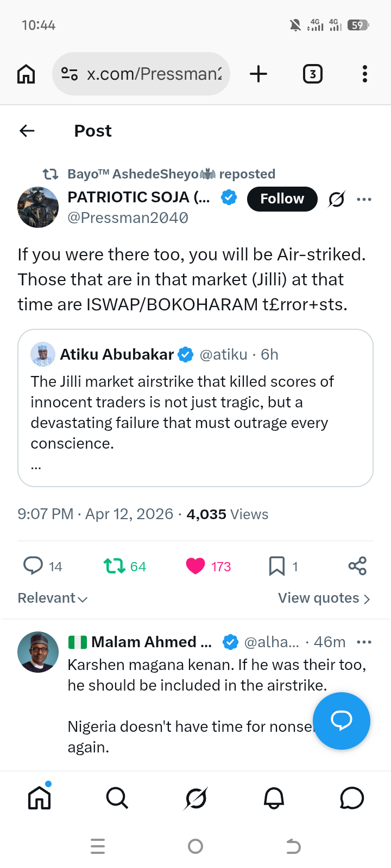Screen dimensions: 391x868
Task: Open Messages from the bottom navigation bar
Action: pos(352,798)
